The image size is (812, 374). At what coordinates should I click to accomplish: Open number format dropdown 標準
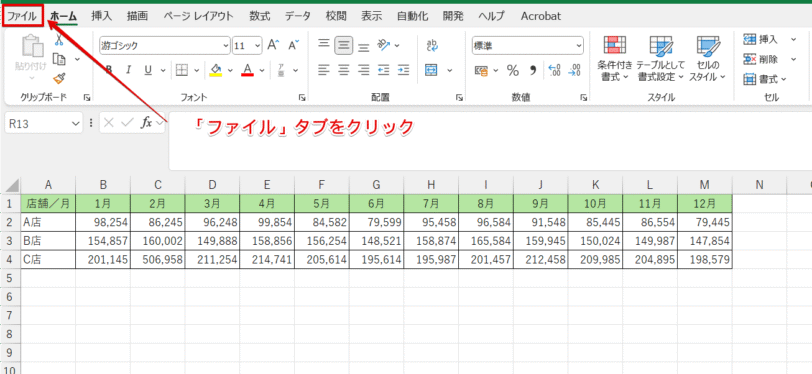(x=578, y=46)
